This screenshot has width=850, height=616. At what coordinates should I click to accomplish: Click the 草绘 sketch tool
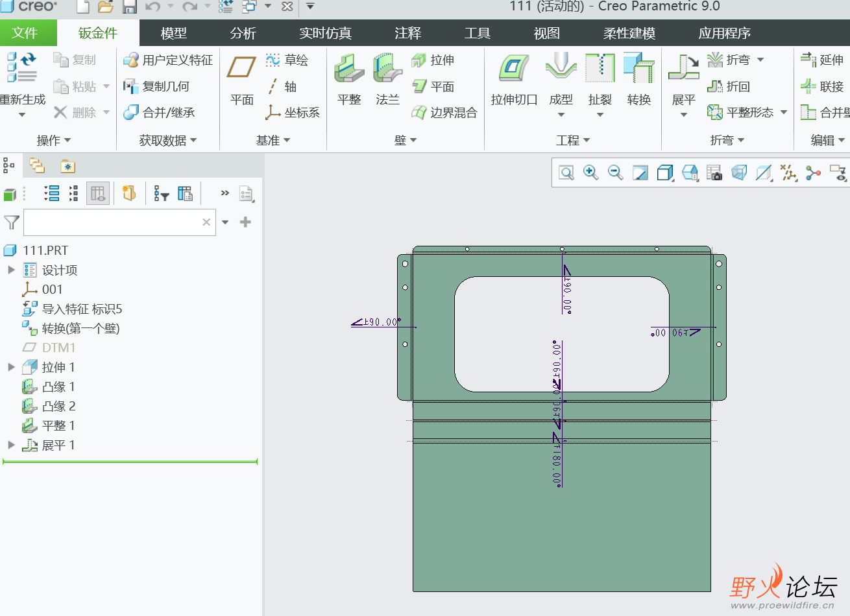(x=287, y=60)
